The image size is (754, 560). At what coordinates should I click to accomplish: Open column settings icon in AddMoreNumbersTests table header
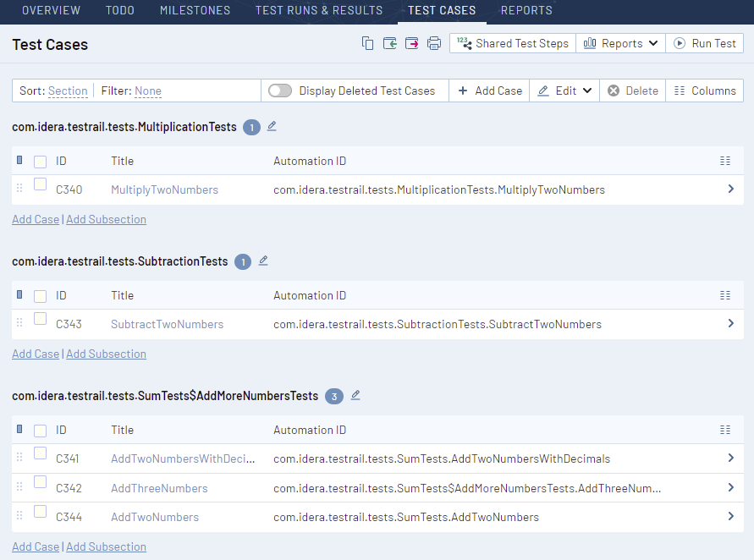pyautogui.click(x=725, y=430)
